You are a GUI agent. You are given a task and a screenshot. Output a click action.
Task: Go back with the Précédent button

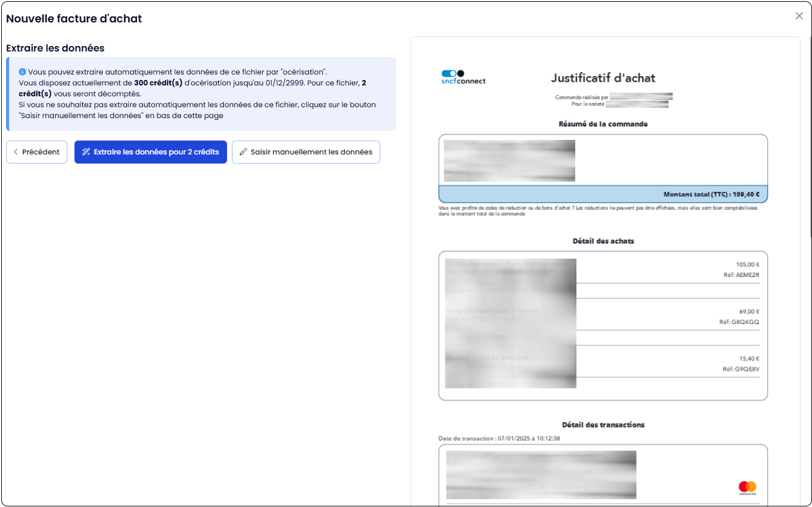click(36, 152)
